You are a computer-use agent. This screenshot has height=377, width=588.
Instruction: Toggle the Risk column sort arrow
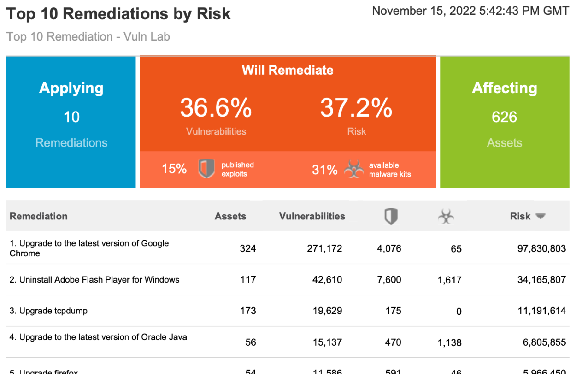[541, 216]
